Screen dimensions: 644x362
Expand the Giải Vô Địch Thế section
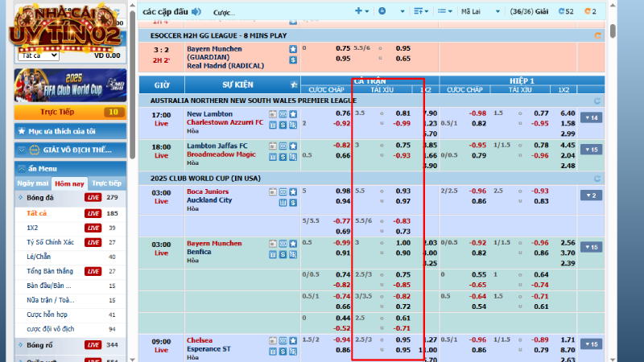68,150
